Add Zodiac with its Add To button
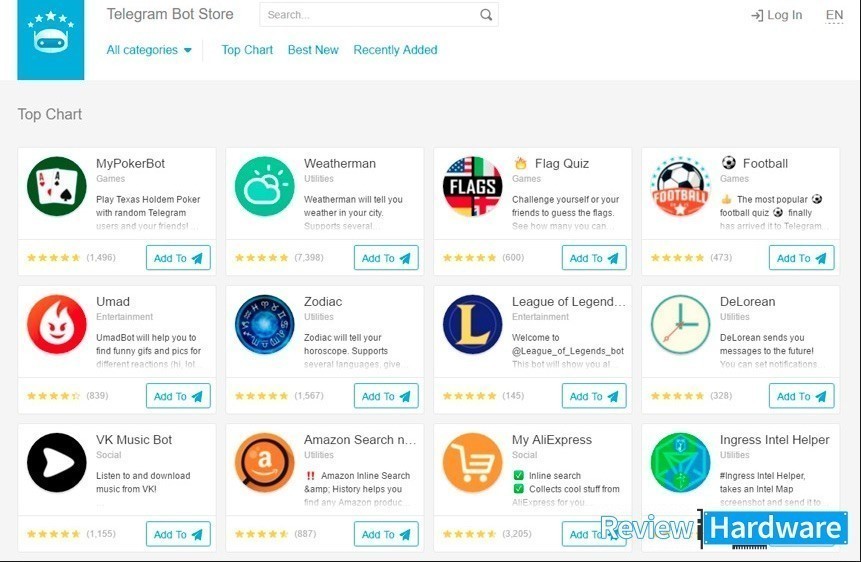The image size is (861, 562). (386, 396)
